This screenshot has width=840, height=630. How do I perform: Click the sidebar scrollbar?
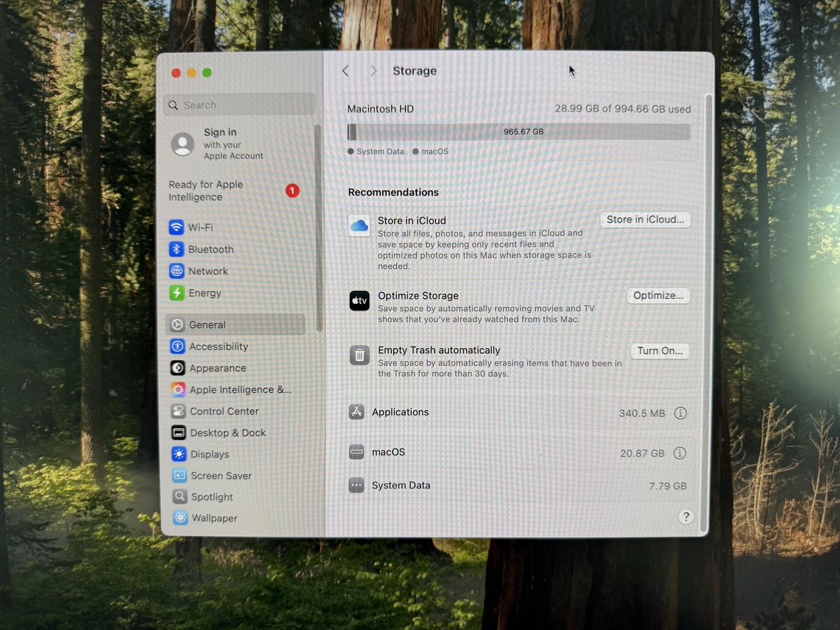click(319, 228)
